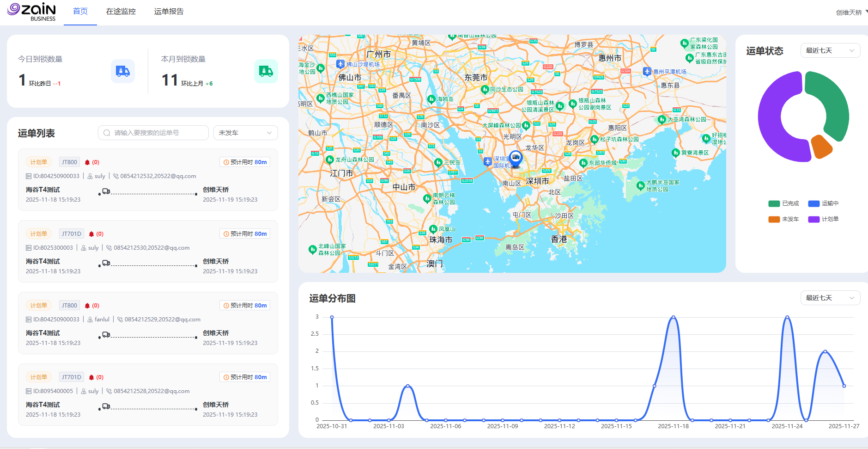Toggle the 未发车 legend entry

point(783,219)
